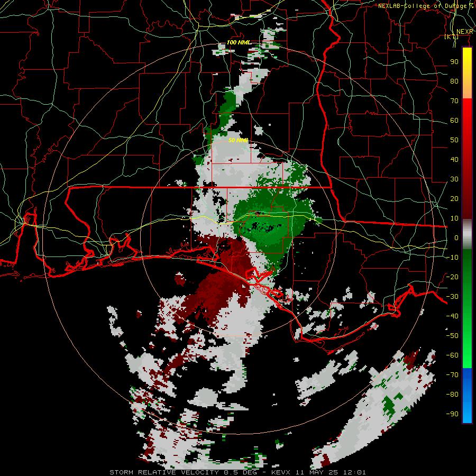Screen dimensions: 476x476
Task: Click the -50 value on velocity scale
Action: click(452, 336)
